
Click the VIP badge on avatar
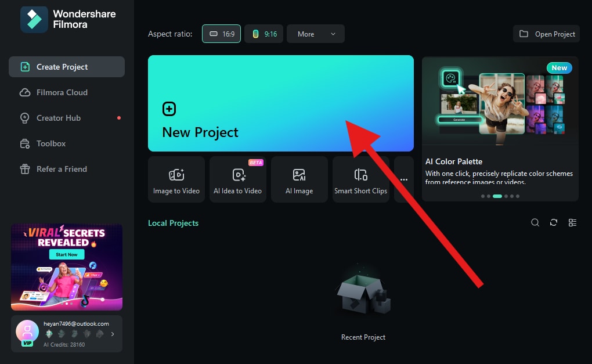[27, 343]
